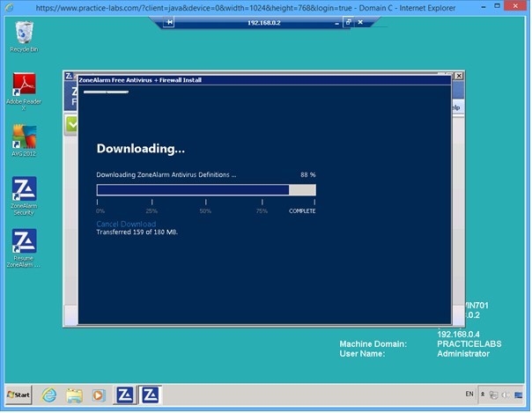Click the 50% progress tick label
Image resolution: width=532 pixels, height=413 pixels.
(205, 211)
